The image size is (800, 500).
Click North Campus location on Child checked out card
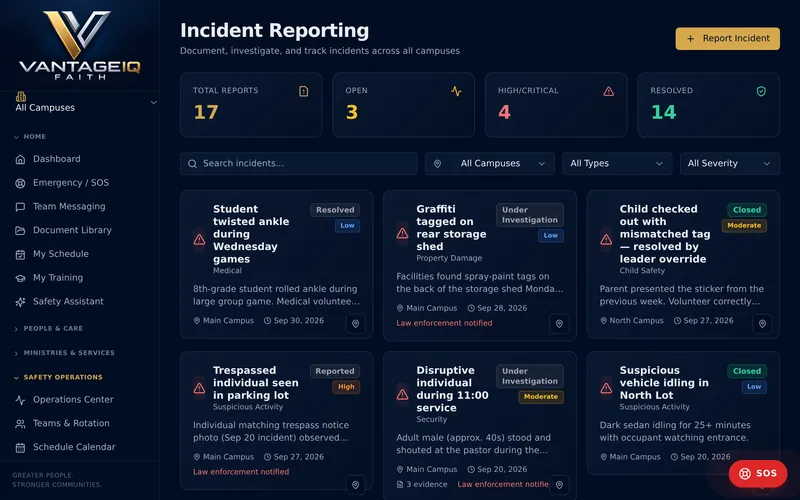pyautogui.click(x=632, y=321)
